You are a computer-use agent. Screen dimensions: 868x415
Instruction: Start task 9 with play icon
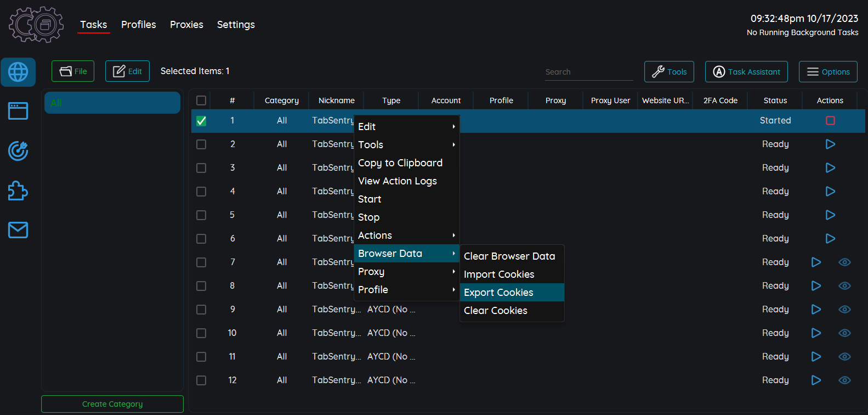tap(816, 309)
